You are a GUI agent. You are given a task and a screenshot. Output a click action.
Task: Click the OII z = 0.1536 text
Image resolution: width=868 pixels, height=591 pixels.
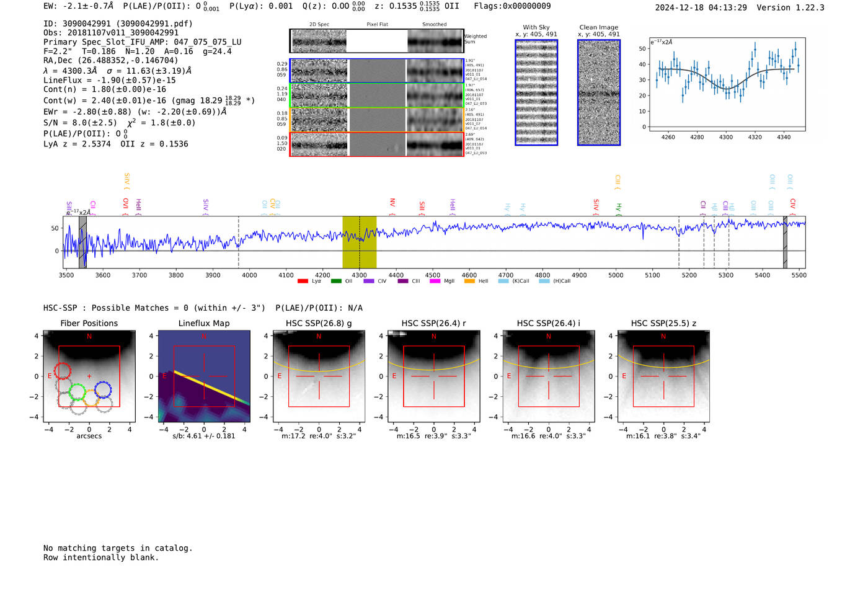pyautogui.click(x=154, y=144)
